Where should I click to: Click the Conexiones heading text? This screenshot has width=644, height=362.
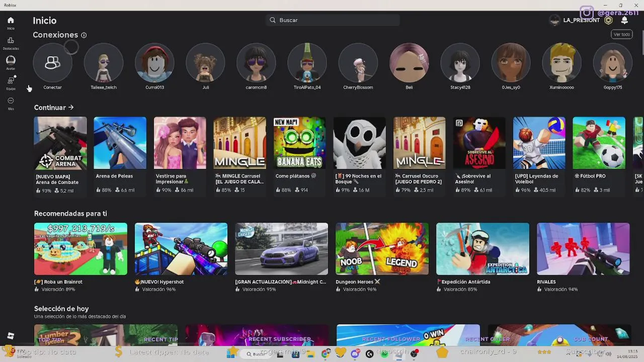pyautogui.click(x=55, y=35)
